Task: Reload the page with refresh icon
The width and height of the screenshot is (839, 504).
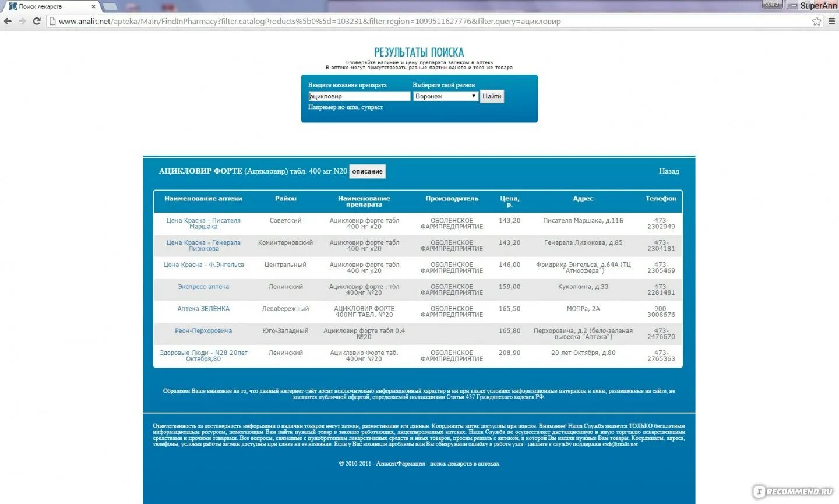Action: [37, 21]
